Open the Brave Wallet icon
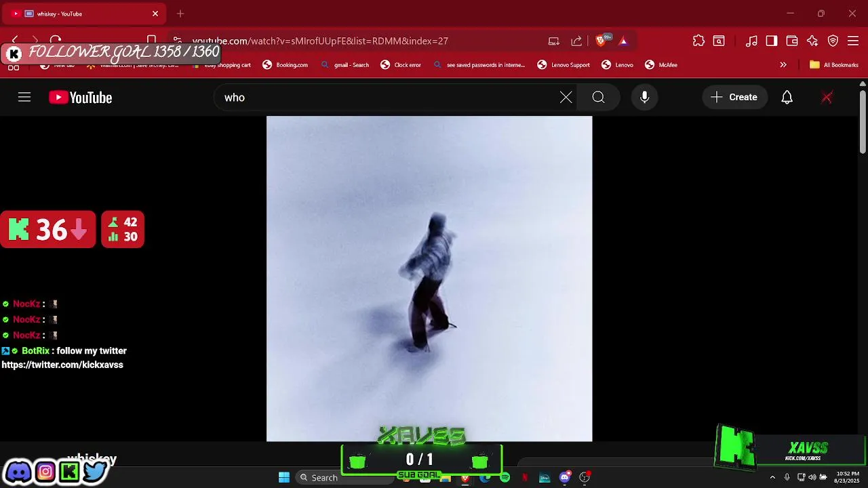This screenshot has height=488, width=868. pyautogui.click(x=792, y=41)
